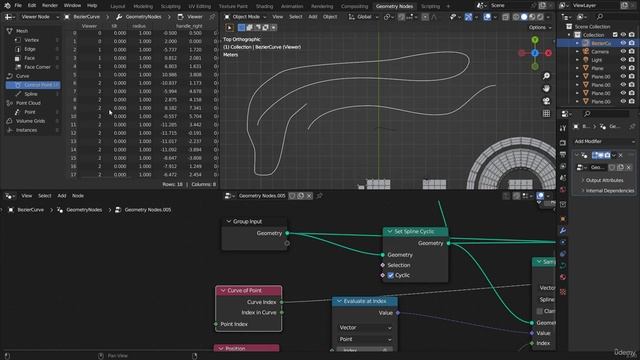Toggle camera view with the viewport camera icon

point(546,101)
